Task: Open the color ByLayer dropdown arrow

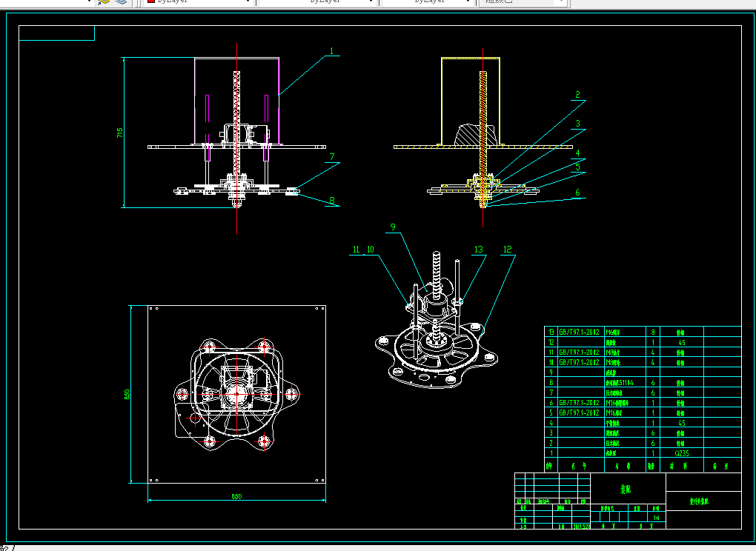Action: pos(248,2)
